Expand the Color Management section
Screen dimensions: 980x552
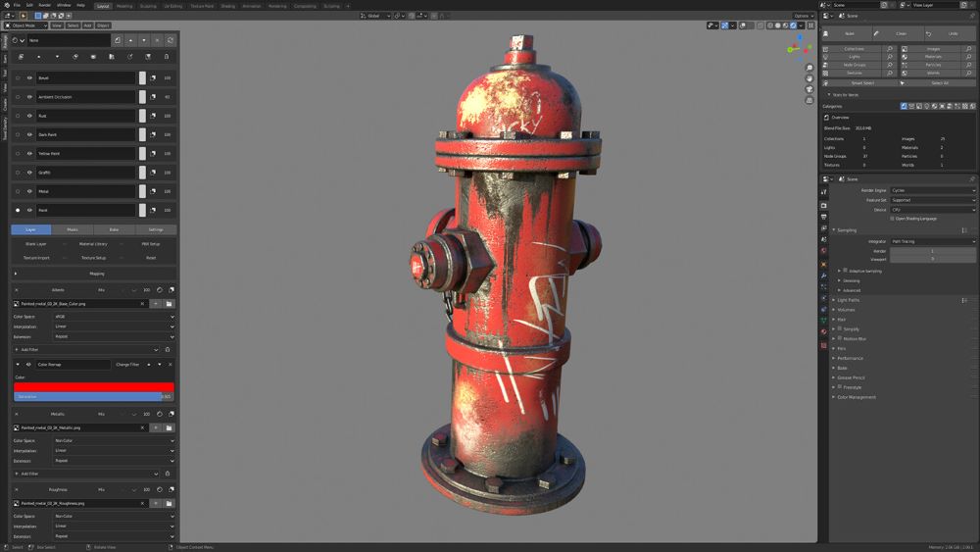tap(856, 397)
